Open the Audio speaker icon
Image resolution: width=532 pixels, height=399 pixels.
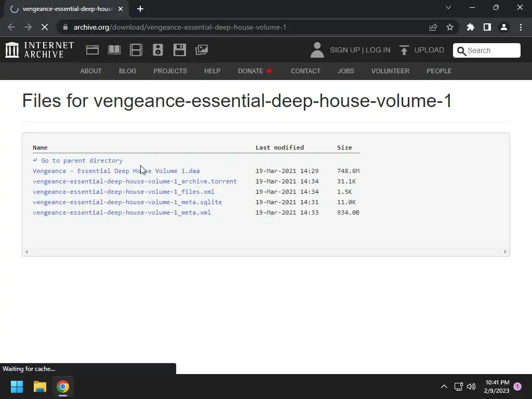(158, 50)
